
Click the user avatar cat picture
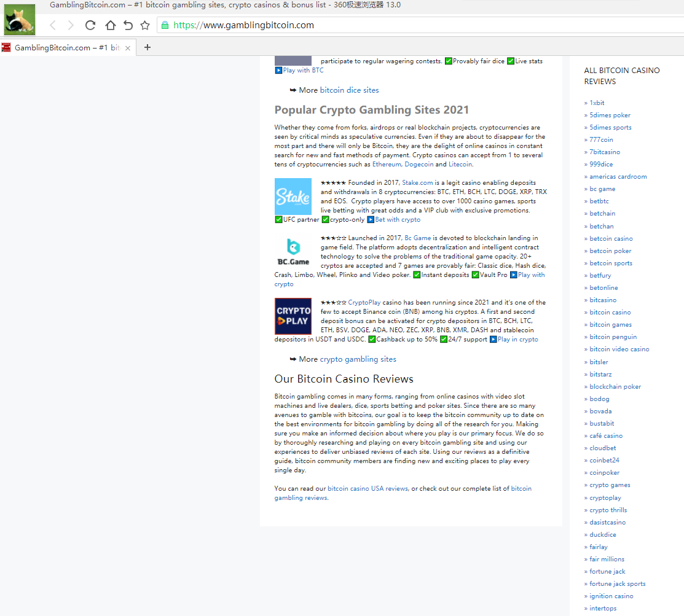tap(20, 19)
